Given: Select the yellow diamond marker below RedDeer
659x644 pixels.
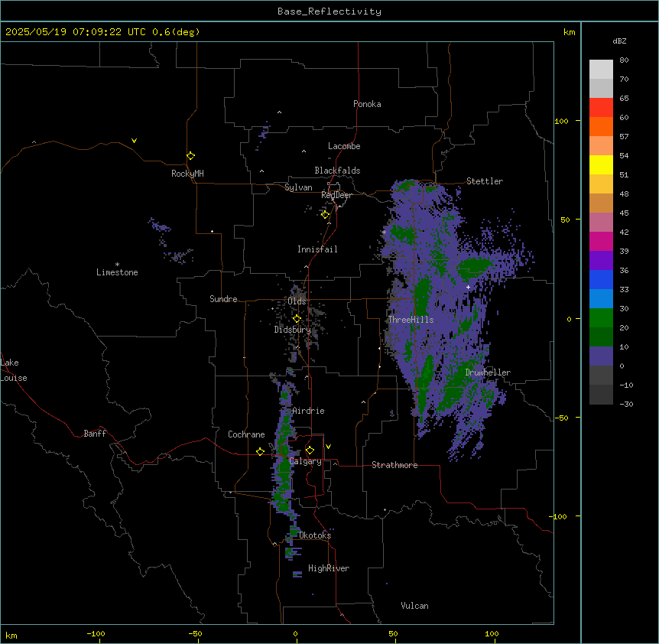Looking at the screenshot, I should click(x=325, y=215).
